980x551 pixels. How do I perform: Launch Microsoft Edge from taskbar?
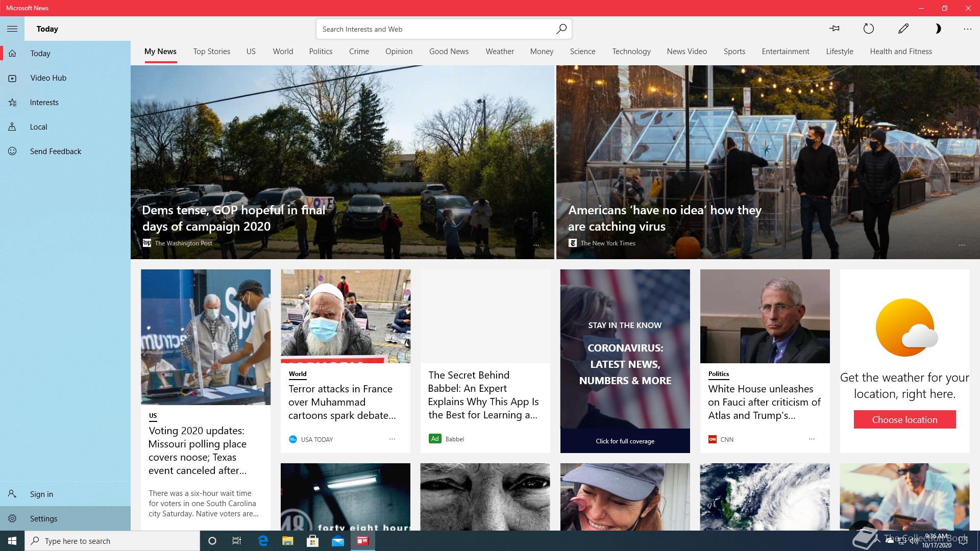pyautogui.click(x=263, y=541)
